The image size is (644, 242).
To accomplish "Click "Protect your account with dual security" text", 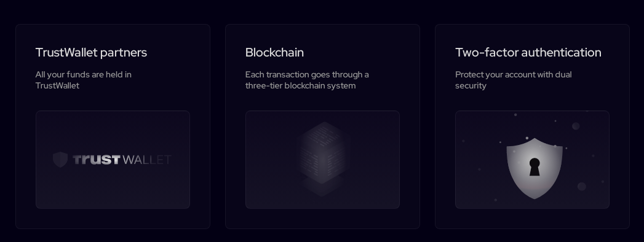I will click(514, 80).
